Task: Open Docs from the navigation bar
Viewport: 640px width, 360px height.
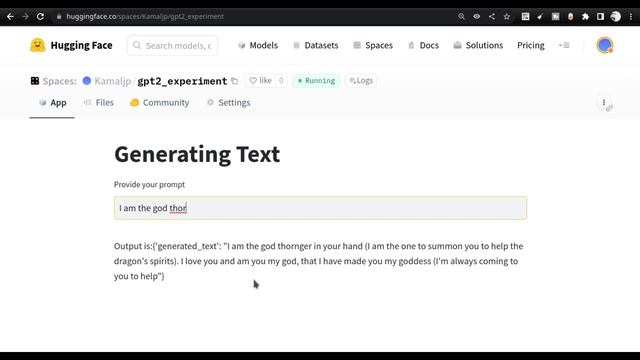Action: 423,45
